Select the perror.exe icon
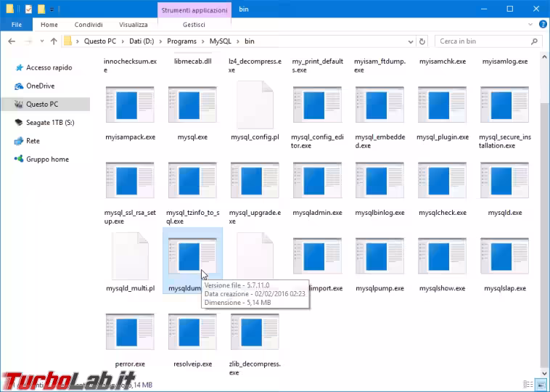This screenshot has height=392, width=550. pos(130,332)
